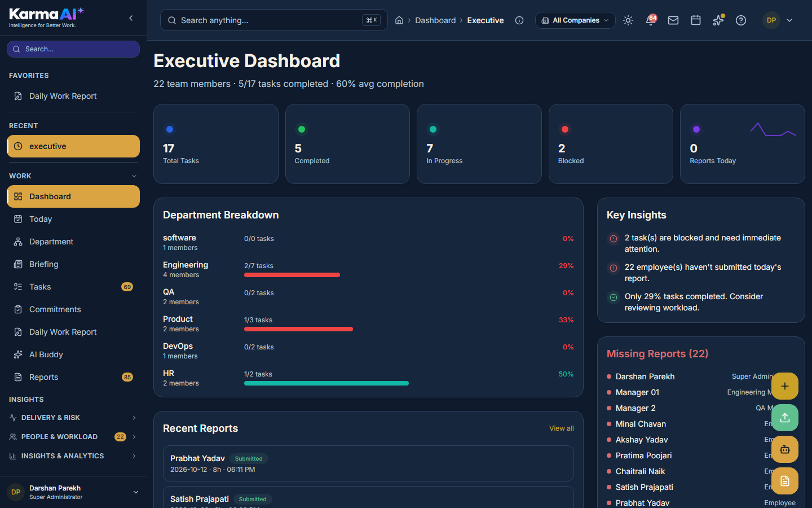Click Minal Chavan in Missing Reports
The width and height of the screenshot is (812, 508).
[641, 424]
